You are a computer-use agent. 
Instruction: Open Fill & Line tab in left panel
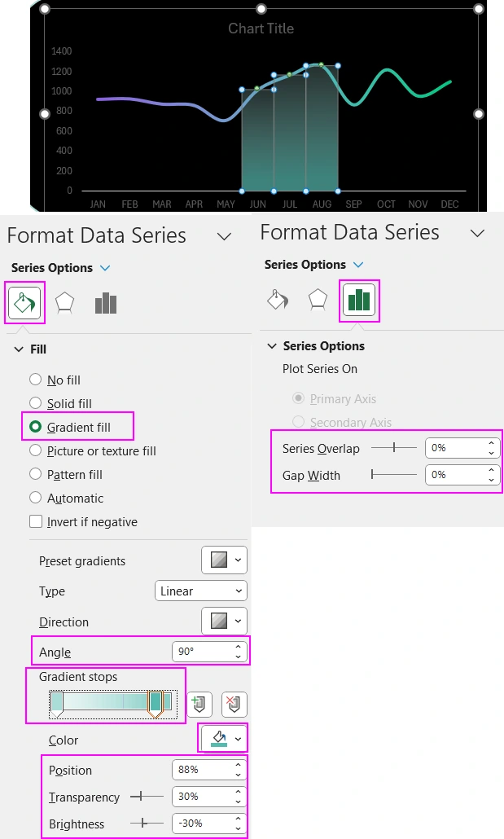point(24,303)
